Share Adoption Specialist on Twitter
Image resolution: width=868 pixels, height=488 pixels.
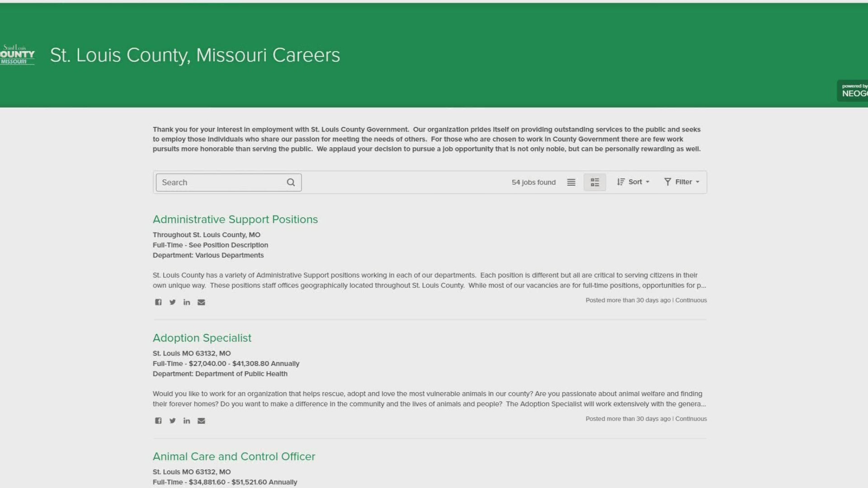172,421
